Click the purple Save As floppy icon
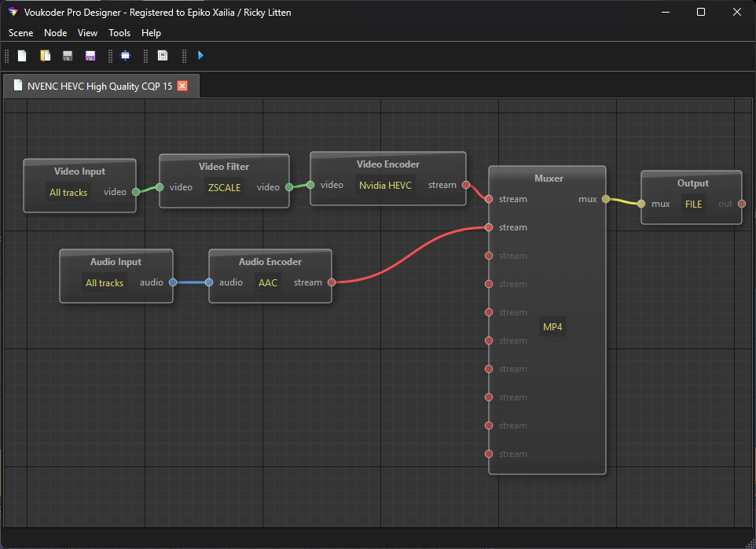 tap(90, 56)
